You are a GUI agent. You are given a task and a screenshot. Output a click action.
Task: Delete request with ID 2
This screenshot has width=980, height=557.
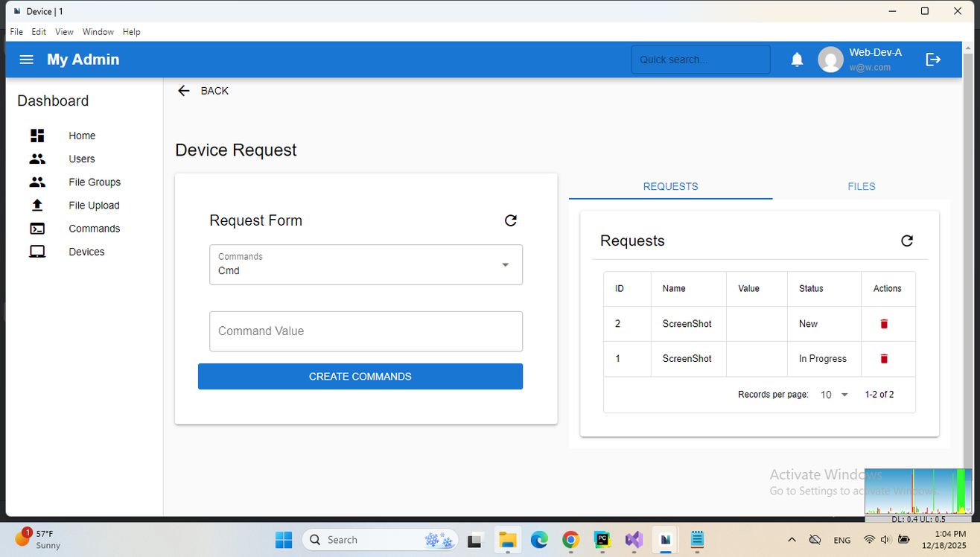point(884,324)
